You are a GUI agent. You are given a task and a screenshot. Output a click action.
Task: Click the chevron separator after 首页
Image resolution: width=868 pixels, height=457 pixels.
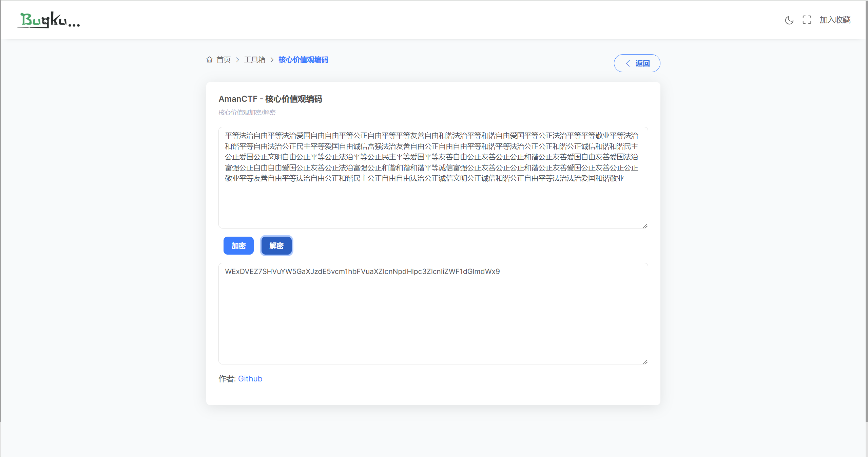point(237,60)
